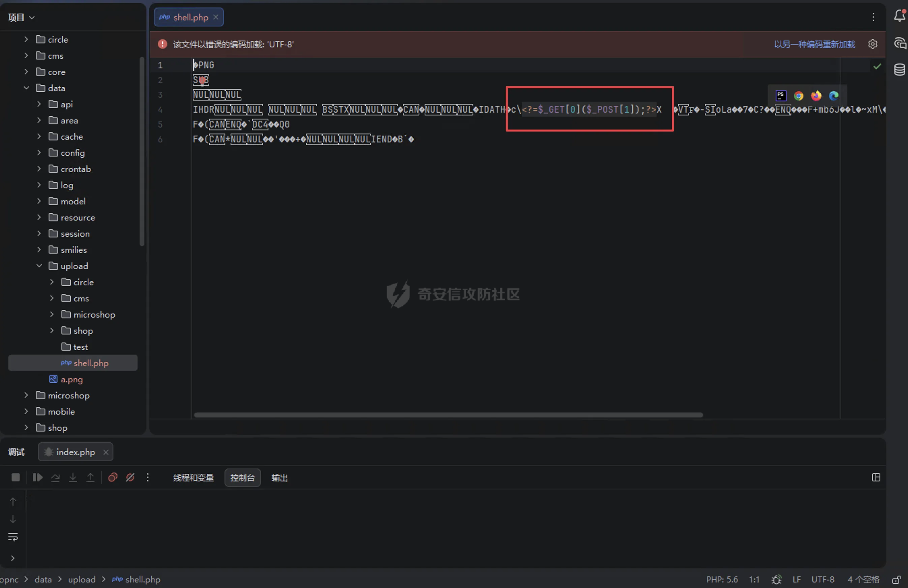Open the database tool window icon

point(899,70)
